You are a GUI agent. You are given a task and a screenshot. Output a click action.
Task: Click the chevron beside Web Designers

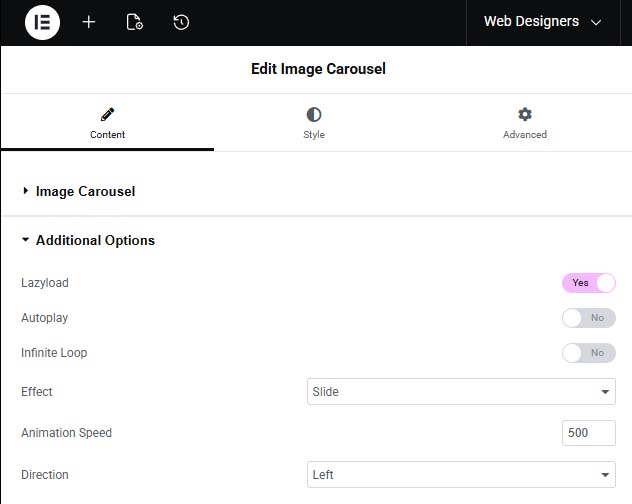point(597,22)
